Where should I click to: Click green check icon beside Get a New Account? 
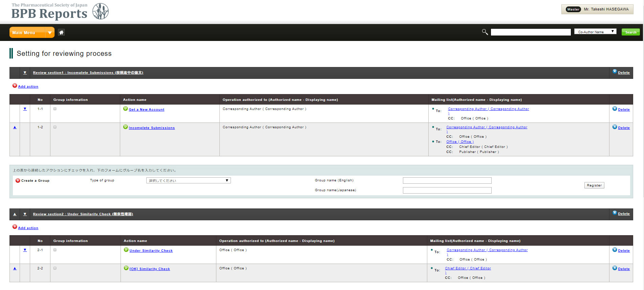click(125, 109)
